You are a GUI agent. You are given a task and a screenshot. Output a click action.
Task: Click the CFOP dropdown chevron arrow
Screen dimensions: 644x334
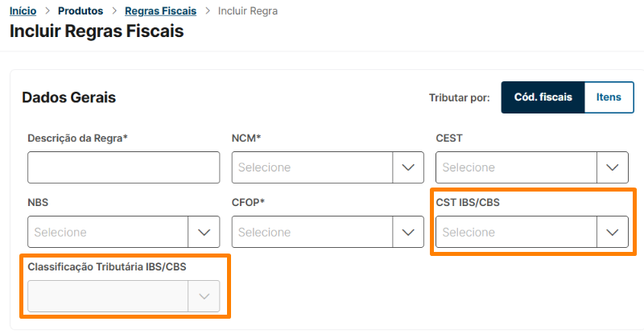click(x=408, y=232)
